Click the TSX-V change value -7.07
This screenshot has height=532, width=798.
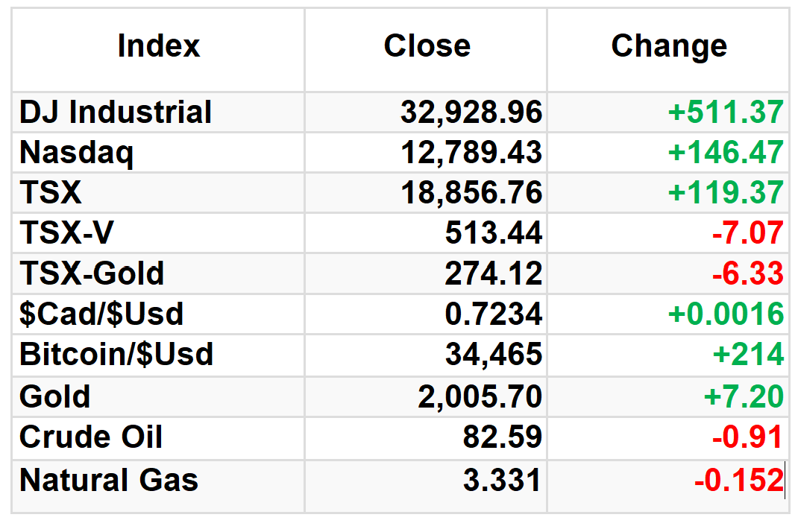click(747, 233)
